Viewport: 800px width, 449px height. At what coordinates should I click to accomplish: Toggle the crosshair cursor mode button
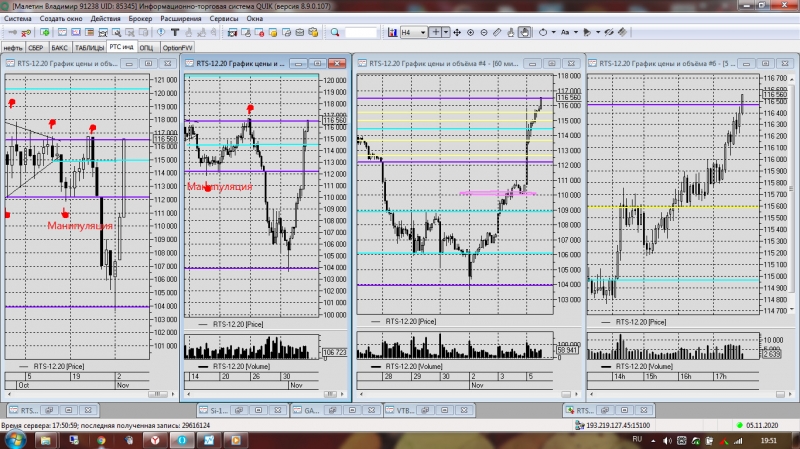[x=436, y=32]
